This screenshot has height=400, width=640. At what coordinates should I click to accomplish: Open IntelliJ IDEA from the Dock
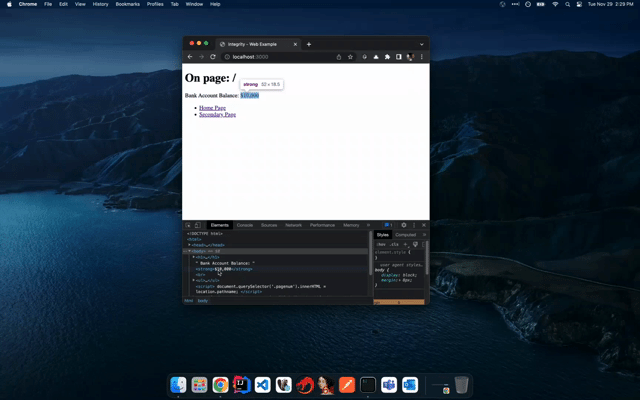pyautogui.click(x=242, y=385)
